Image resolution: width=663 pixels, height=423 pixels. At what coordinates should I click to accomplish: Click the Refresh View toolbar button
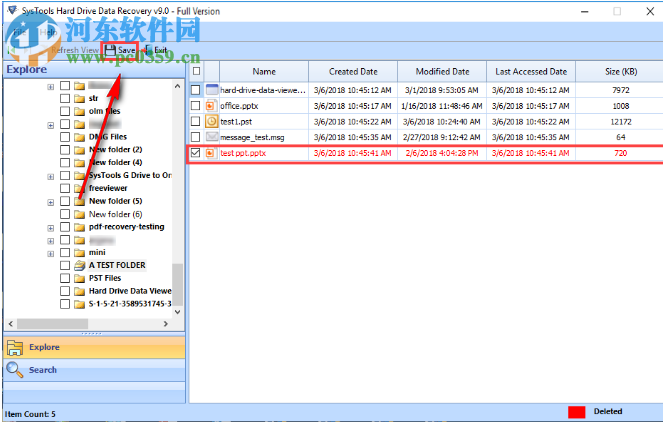pyautogui.click(x=69, y=50)
